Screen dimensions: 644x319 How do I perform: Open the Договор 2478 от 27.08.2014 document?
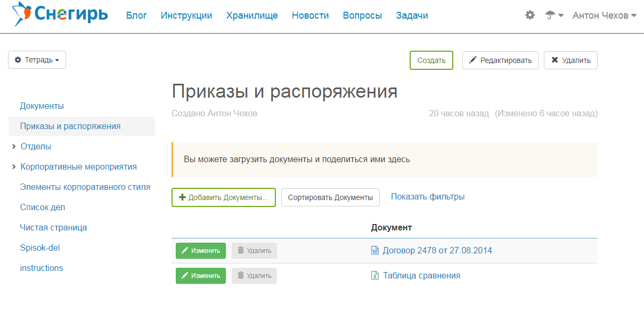437,250
